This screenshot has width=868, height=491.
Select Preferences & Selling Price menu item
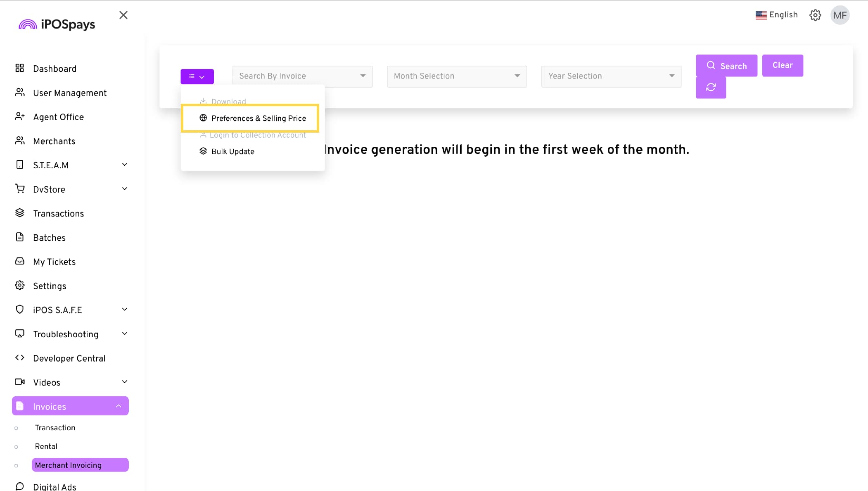pos(259,118)
